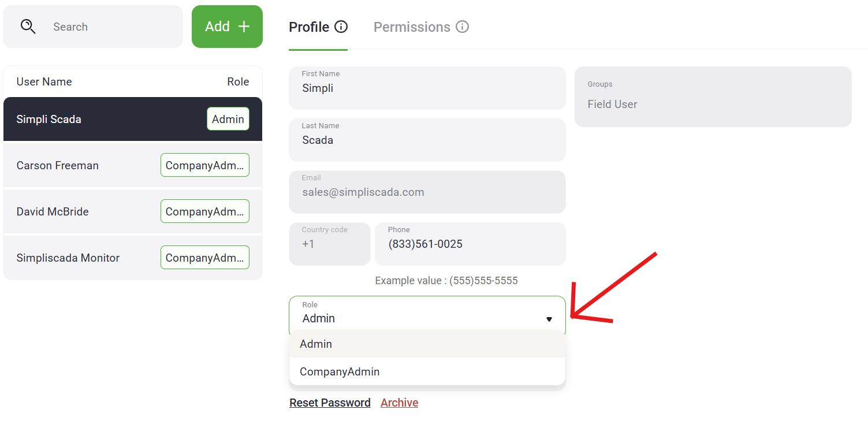Image resolution: width=868 pixels, height=428 pixels.
Task: Select David McBride user row
Action: [53, 211]
